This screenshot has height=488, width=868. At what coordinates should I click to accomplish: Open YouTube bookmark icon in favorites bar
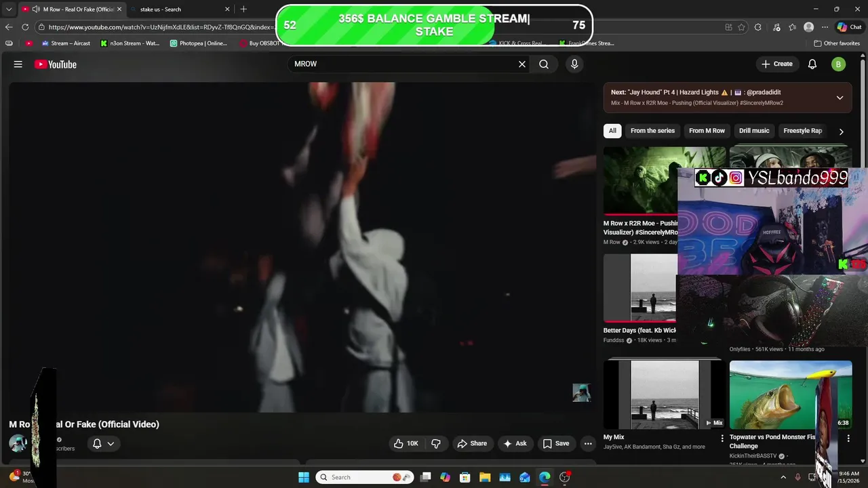[28, 43]
